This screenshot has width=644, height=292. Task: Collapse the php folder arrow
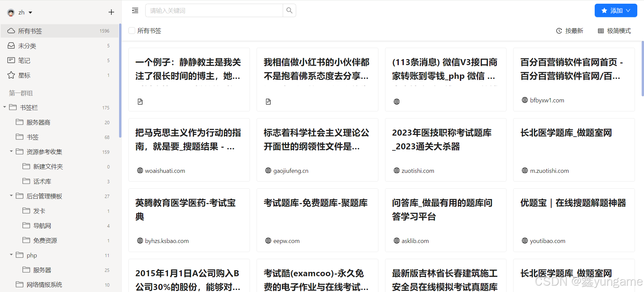pyautogui.click(x=11, y=255)
